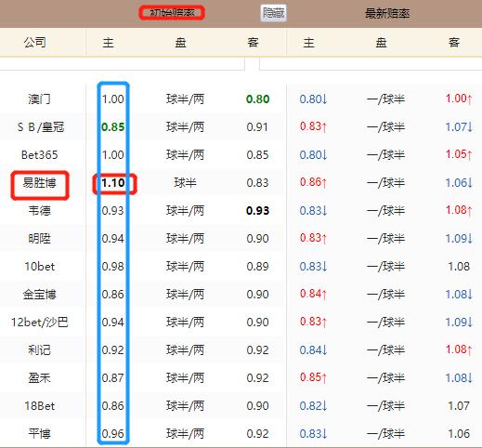
Task: Open the Bet365 company name
Action: [x=39, y=155]
